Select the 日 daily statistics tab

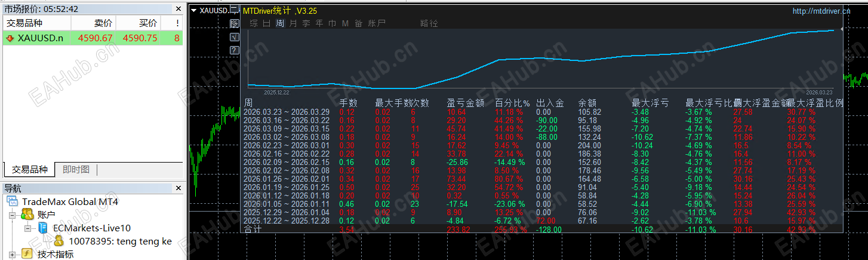(266, 23)
